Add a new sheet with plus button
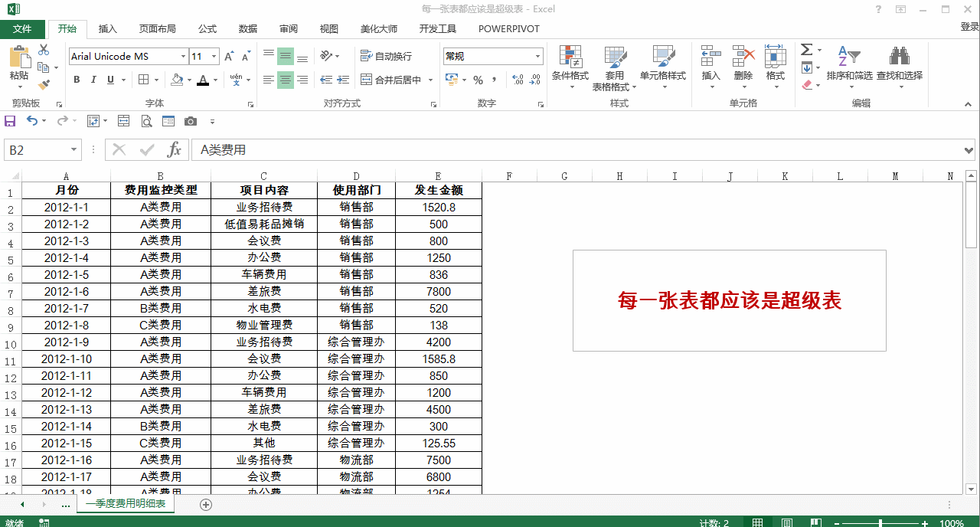Viewport: 980px width, 527px height. pos(205,504)
